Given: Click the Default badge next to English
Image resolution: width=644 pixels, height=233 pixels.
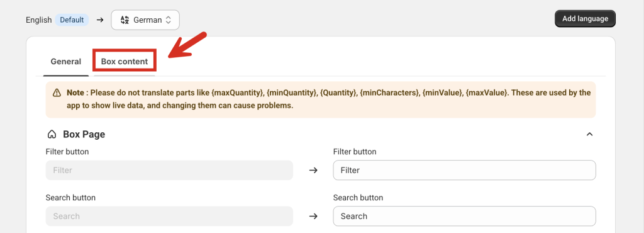Looking at the screenshot, I should 72,20.
